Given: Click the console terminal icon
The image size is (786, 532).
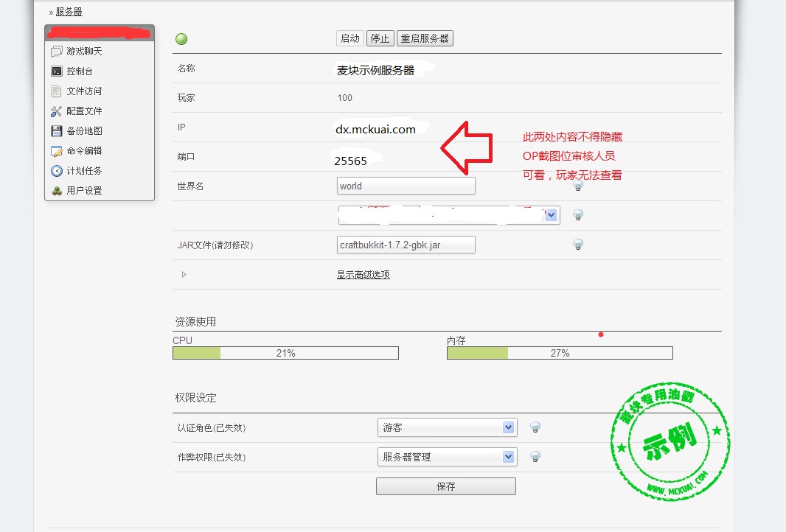Looking at the screenshot, I should click(x=57, y=71).
